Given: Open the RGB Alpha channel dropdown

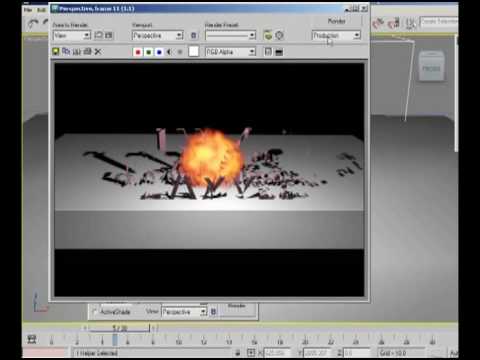Looking at the screenshot, I should pyautogui.click(x=231, y=52).
